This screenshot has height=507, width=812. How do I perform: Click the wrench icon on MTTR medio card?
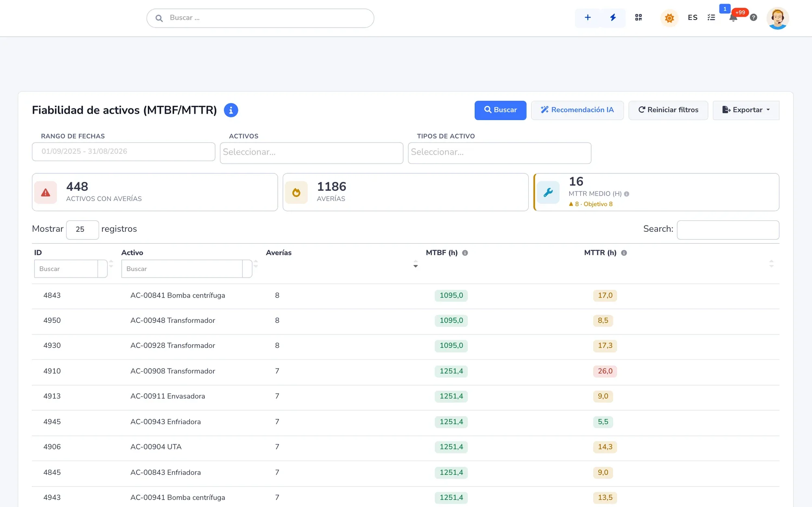click(548, 192)
